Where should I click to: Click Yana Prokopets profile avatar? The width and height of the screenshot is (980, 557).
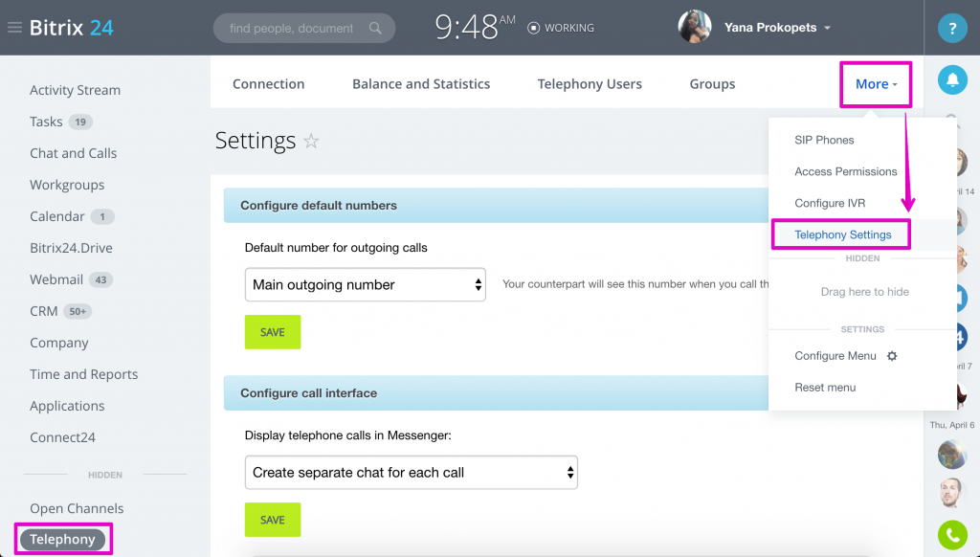[x=695, y=27]
